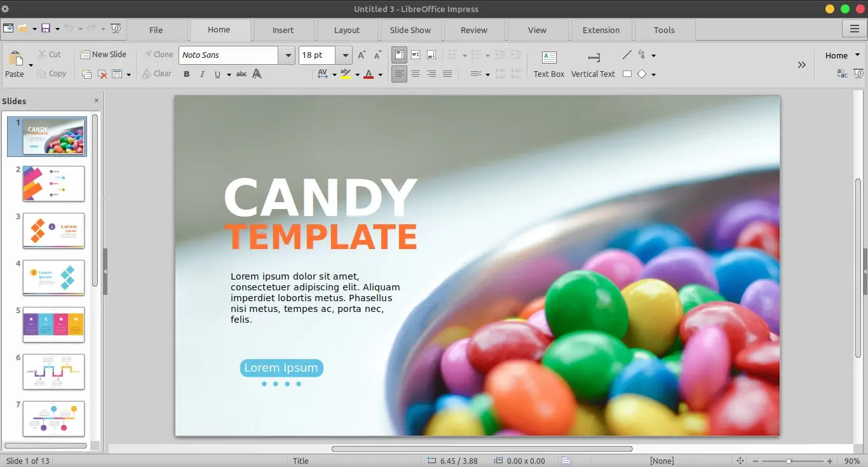Click the New Slide button
Viewport: 868px width, 467px height.
tap(104, 54)
